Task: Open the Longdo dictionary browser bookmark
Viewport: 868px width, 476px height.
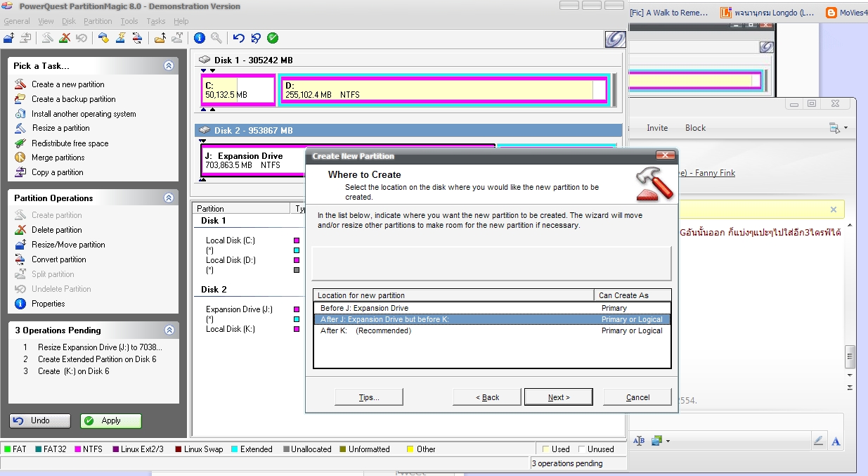Action: coord(768,13)
